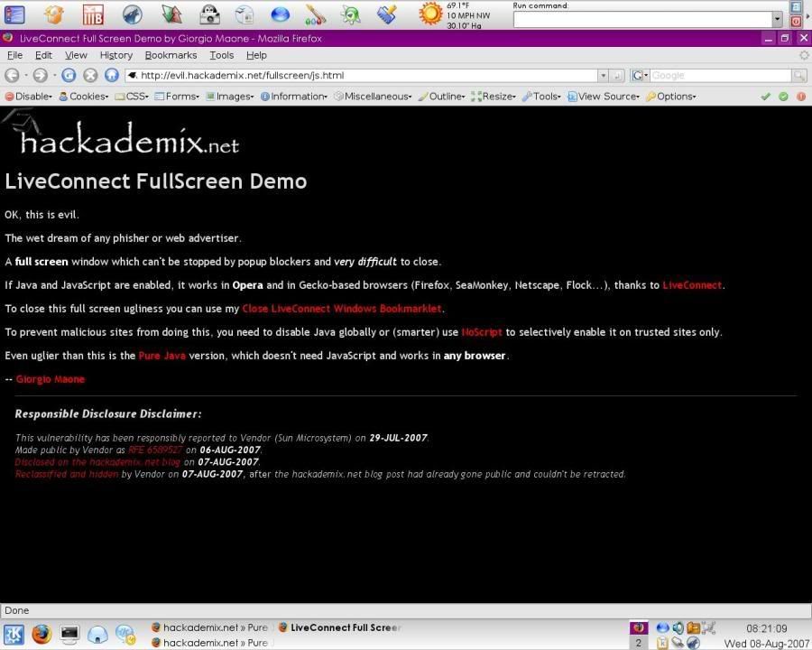The width and height of the screenshot is (812, 650).
Task: Open the KDE K menu button
Action: [14, 634]
